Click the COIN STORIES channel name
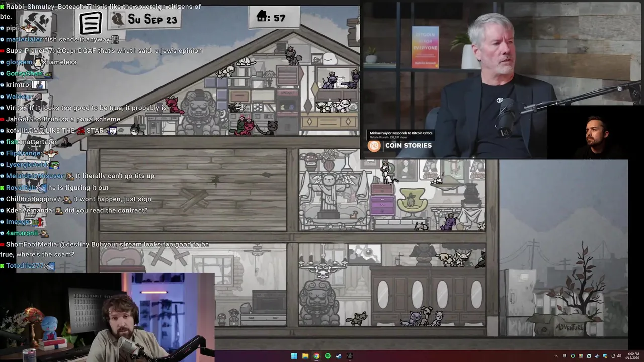644x362 pixels. click(408, 145)
